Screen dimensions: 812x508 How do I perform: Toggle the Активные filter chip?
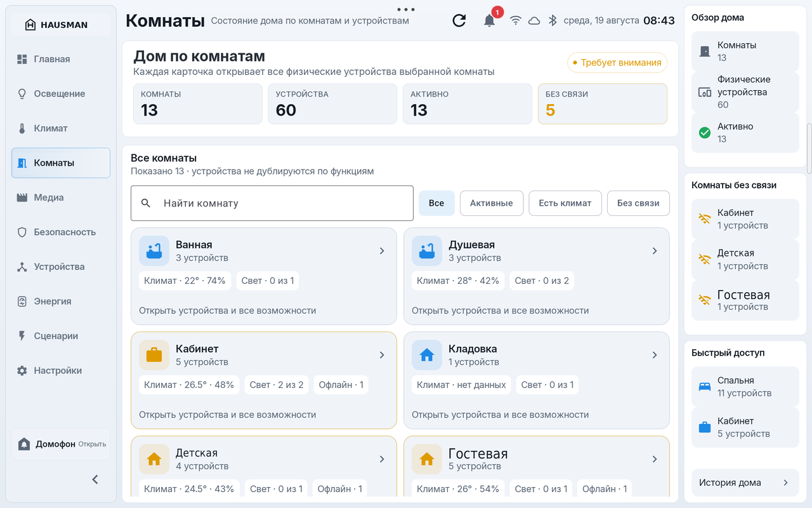(x=491, y=203)
